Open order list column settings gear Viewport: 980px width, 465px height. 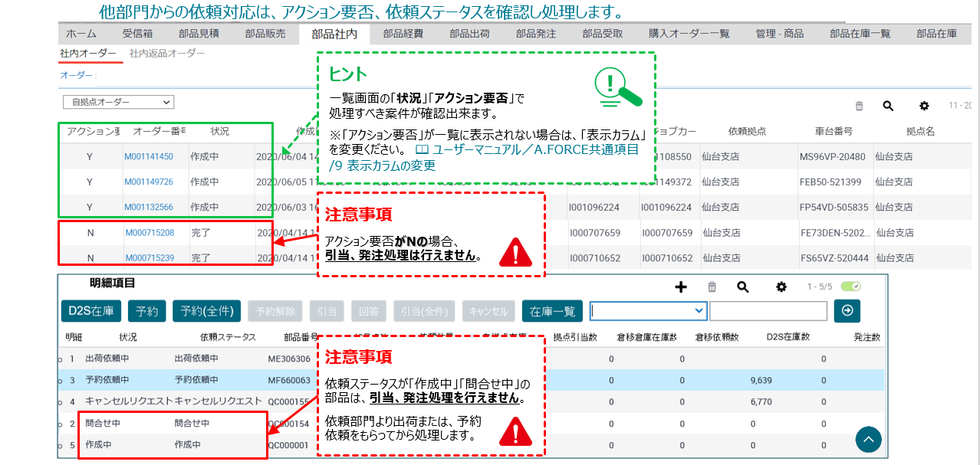coord(924,106)
